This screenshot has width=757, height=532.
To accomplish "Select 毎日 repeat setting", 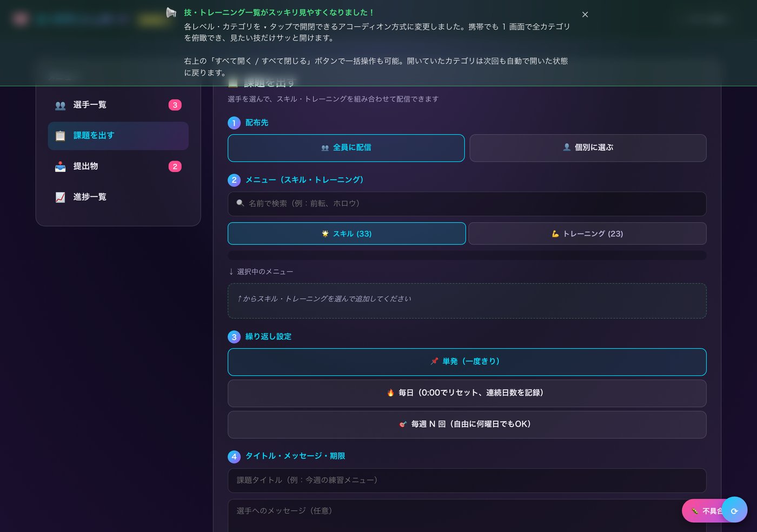I will pos(467,393).
